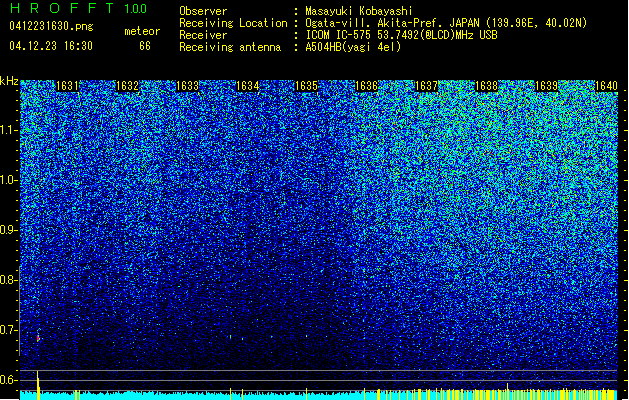Image resolution: width=629 pixels, height=400 pixels.
Task: Click the A504HB(yagi 4el) antenna text
Action: (353, 47)
